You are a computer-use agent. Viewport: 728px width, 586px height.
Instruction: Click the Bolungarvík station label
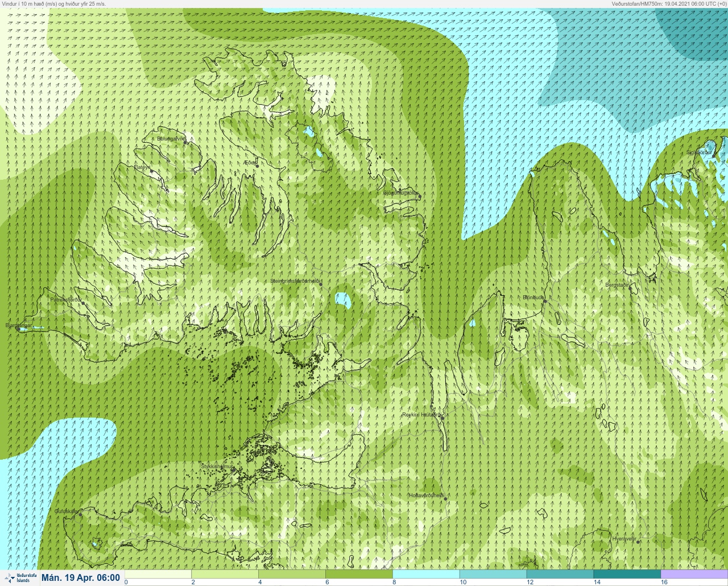[x=171, y=138]
